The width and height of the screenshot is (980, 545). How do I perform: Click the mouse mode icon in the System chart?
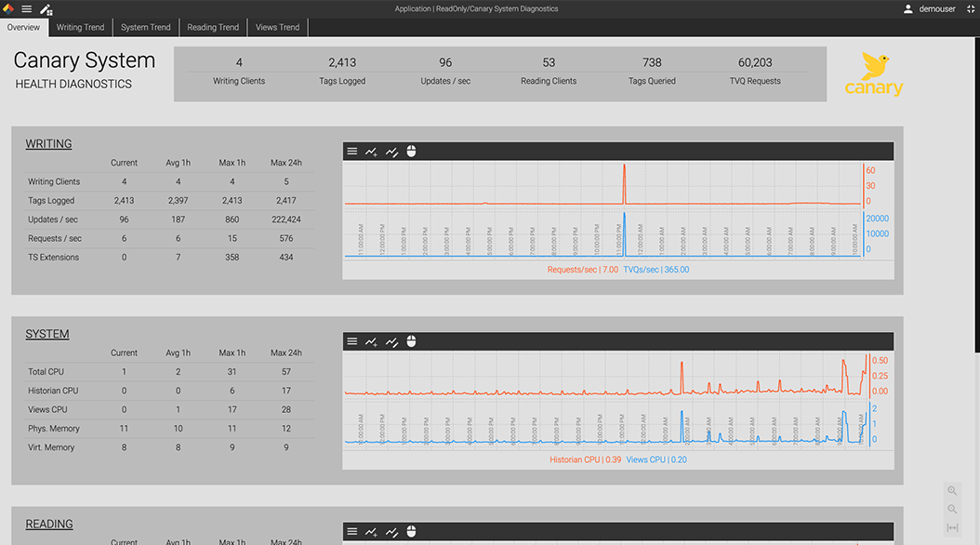[411, 341]
